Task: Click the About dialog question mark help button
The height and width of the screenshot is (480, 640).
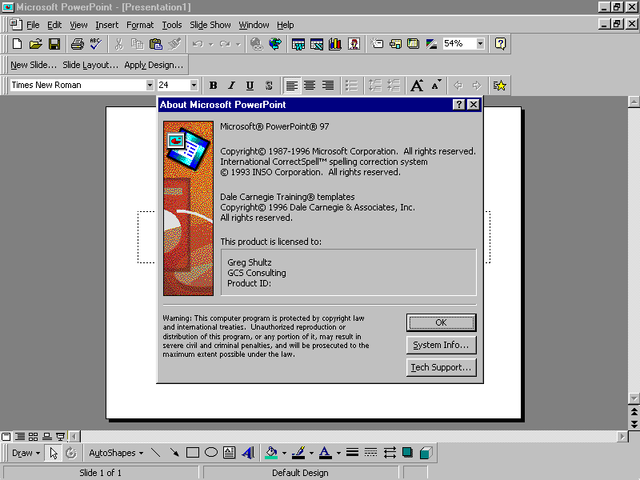Action: click(459, 104)
